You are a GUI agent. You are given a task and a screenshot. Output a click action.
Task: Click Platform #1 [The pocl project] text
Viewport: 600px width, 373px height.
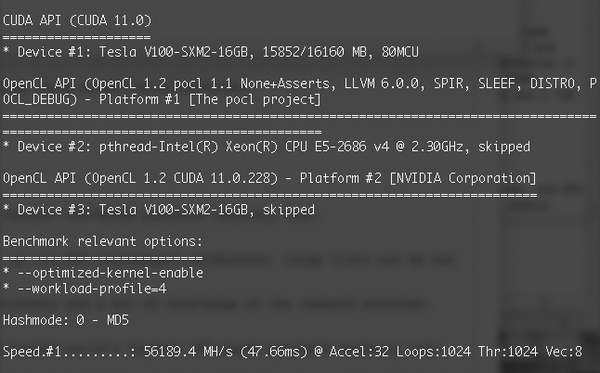[x=210, y=99]
